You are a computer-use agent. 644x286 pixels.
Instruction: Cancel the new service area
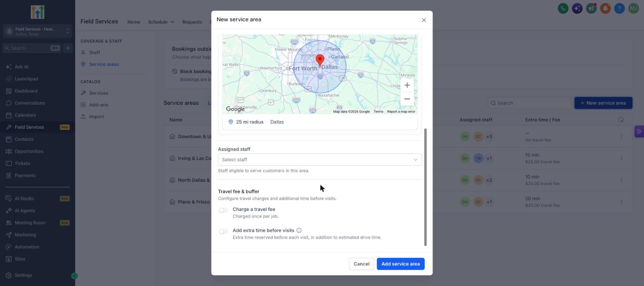(361, 264)
